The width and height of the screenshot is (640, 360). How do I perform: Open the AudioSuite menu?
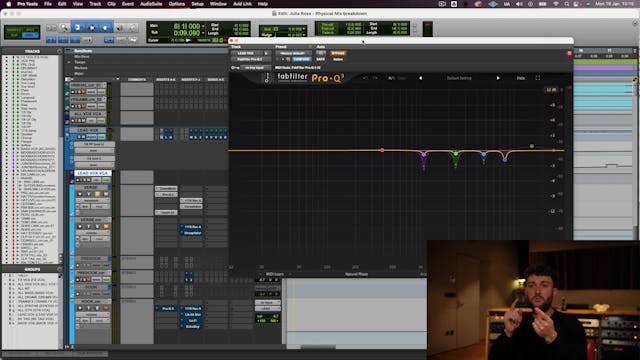click(151, 4)
